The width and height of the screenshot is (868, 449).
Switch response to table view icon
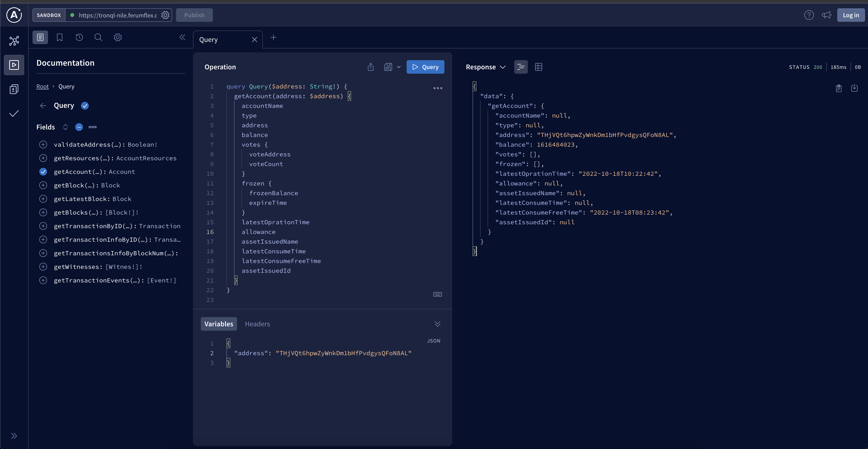coord(538,67)
